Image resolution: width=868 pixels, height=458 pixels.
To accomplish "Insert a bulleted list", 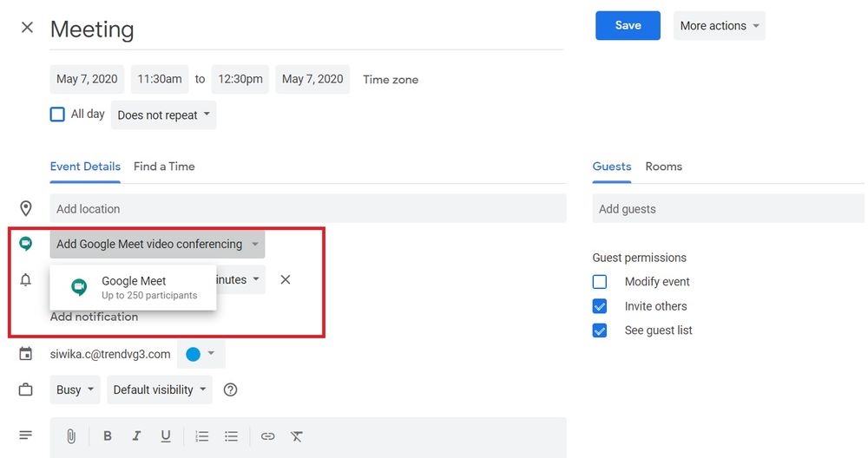I will (x=232, y=436).
